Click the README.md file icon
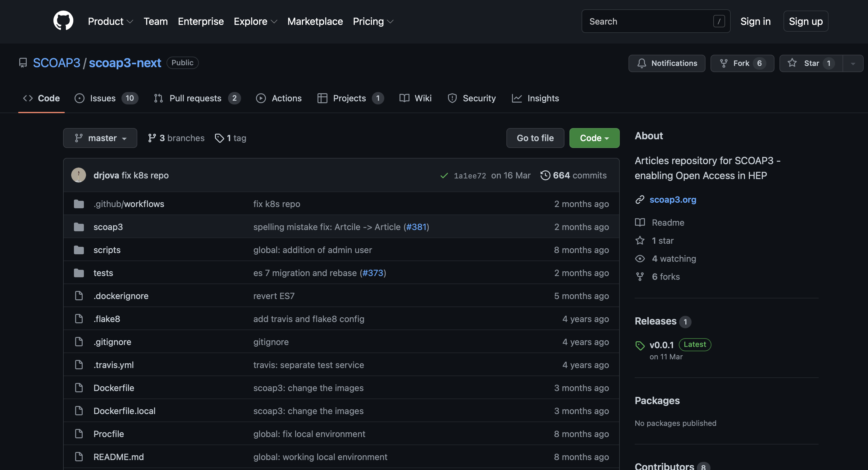This screenshot has height=470, width=868. [x=79, y=457]
